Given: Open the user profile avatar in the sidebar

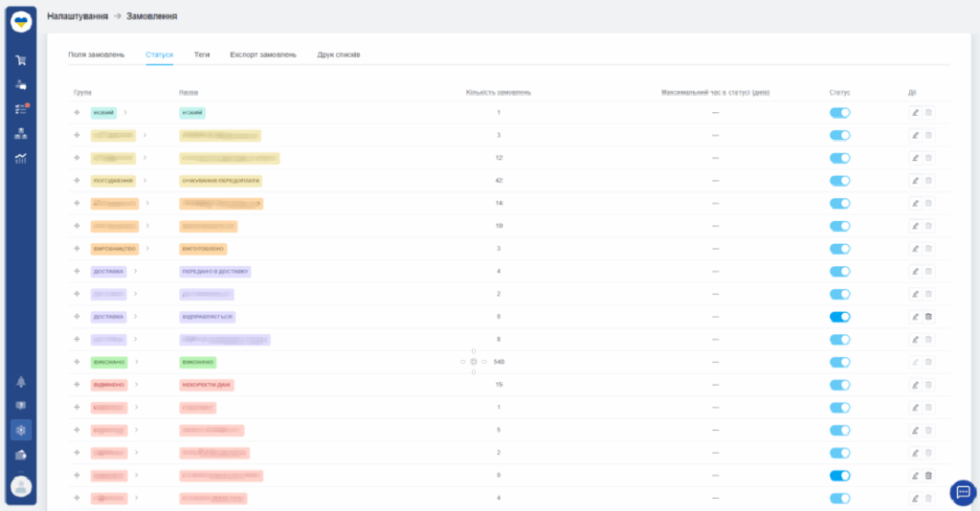Looking at the screenshot, I should [x=20, y=486].
